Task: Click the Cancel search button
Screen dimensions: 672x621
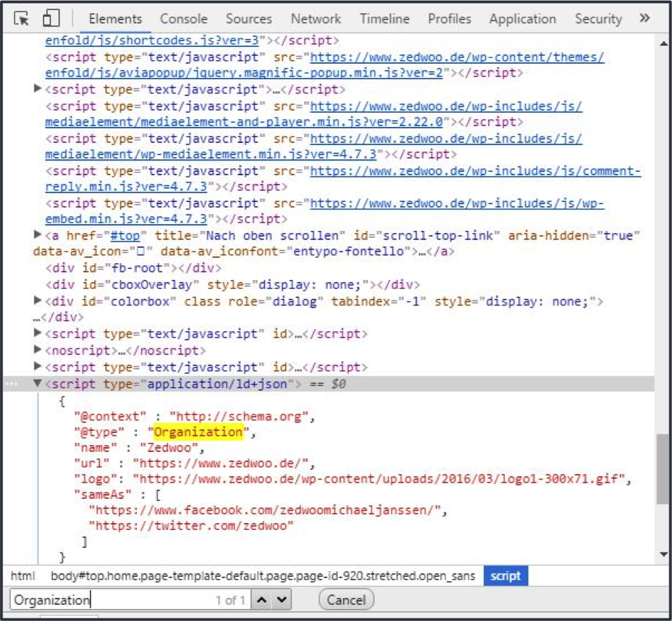Action: tap(346, 600)
